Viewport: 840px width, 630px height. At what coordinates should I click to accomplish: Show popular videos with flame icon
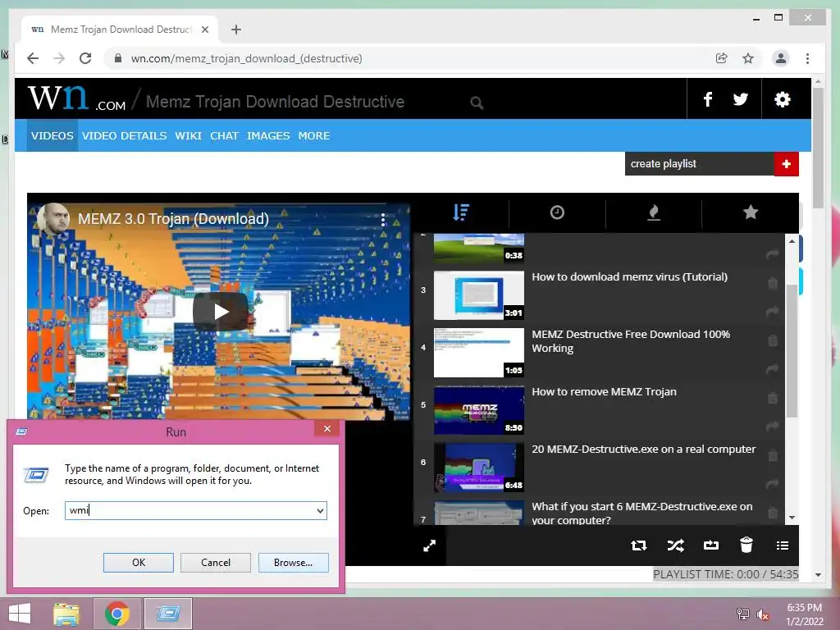(654, 212)
